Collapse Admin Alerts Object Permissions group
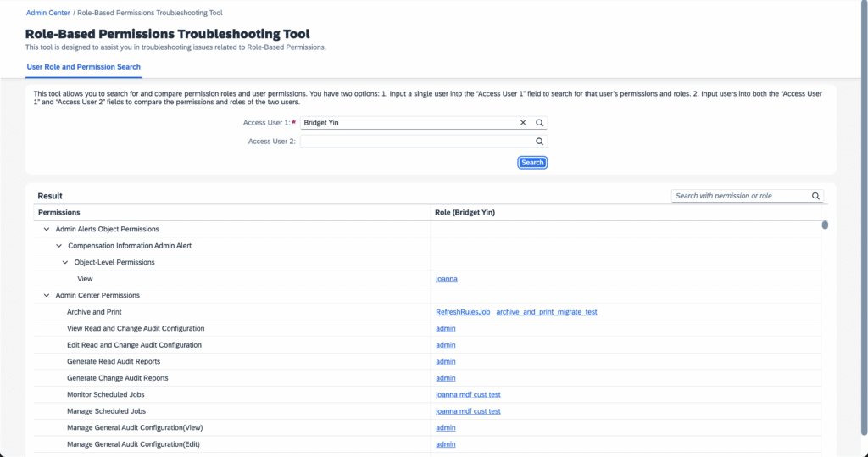868x457 pixels. point(47,229)
